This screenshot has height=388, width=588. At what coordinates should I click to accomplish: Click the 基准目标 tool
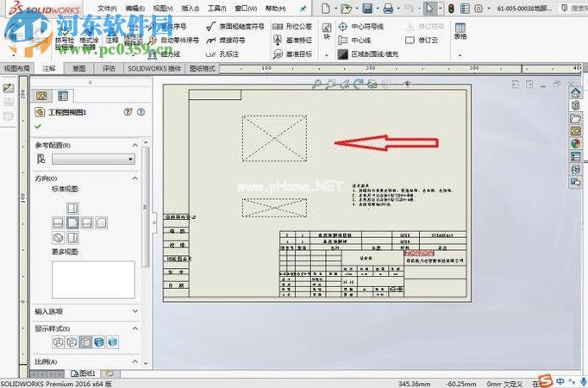292,54
